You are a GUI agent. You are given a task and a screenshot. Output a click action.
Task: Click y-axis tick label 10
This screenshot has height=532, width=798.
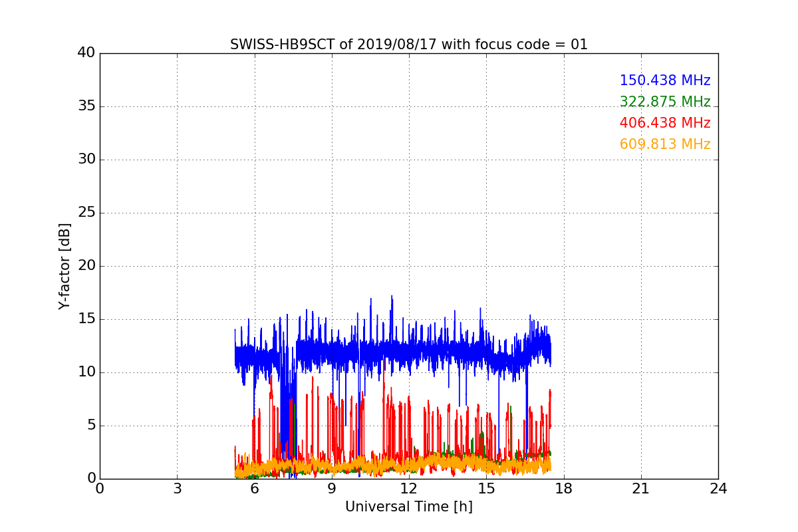86,372
